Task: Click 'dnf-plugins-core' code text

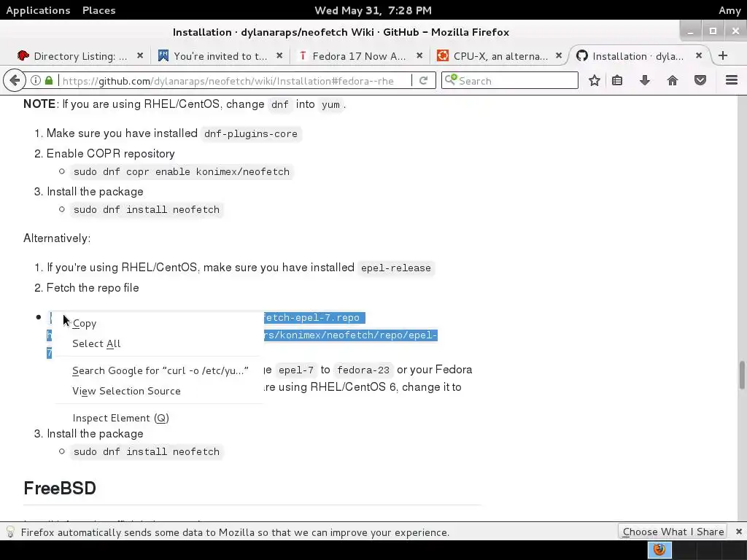Action: click(x=251, y=134)
